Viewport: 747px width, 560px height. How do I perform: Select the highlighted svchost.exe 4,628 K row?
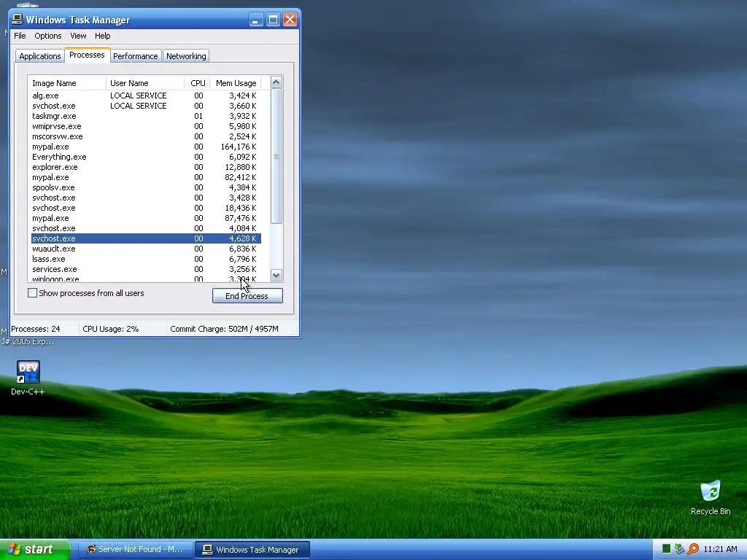pos(146,238)
